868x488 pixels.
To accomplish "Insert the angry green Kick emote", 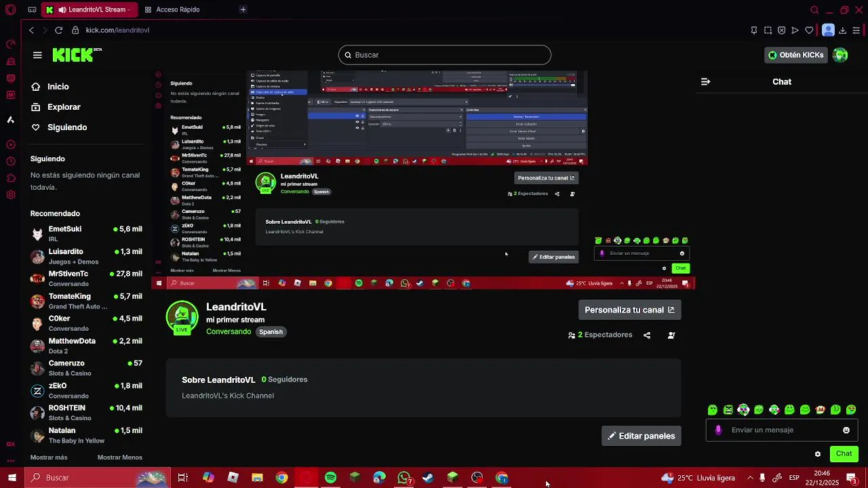I will tap(728, 409).
